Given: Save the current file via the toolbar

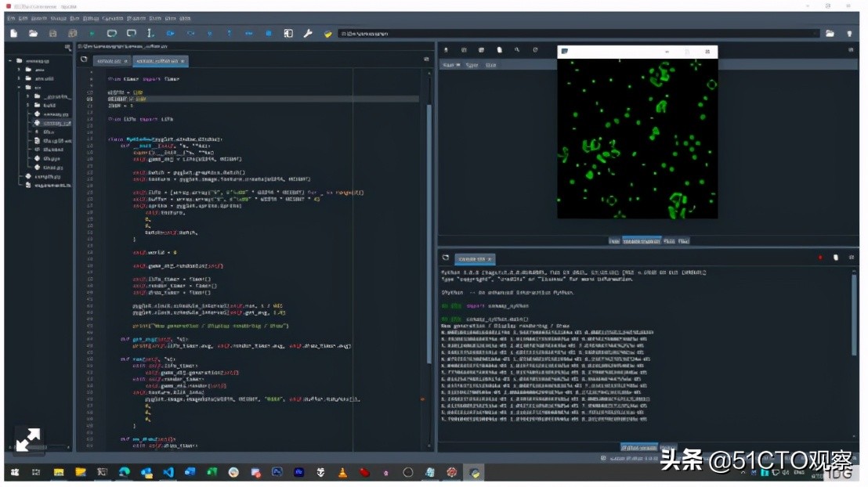Looking at the screenshot, I should (x=52, y=34).
